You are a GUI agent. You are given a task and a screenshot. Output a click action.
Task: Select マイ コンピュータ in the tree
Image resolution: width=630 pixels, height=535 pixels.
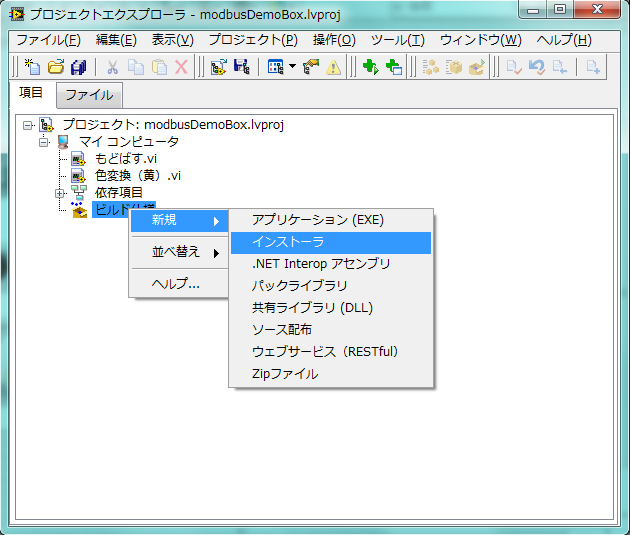tap(129, 142)
